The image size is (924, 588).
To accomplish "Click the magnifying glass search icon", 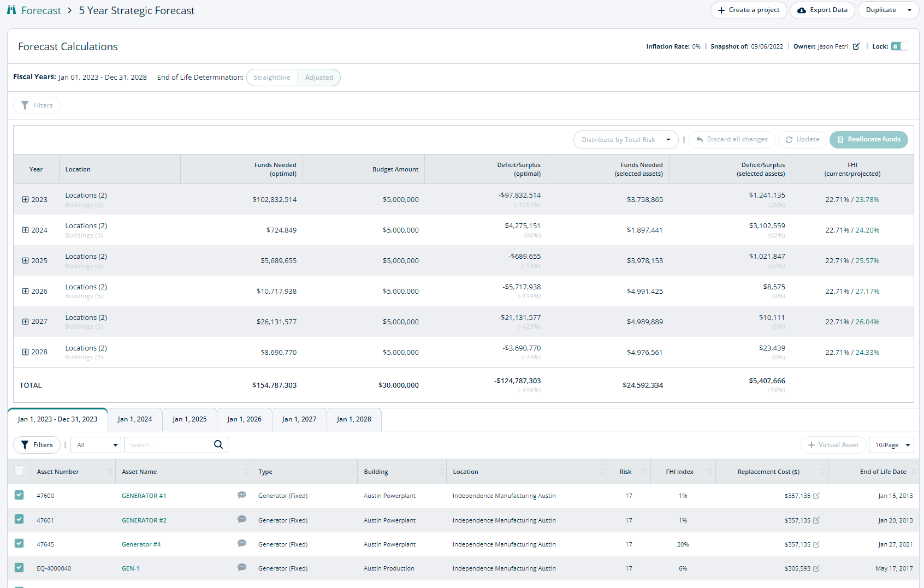I will pos(218,444).
